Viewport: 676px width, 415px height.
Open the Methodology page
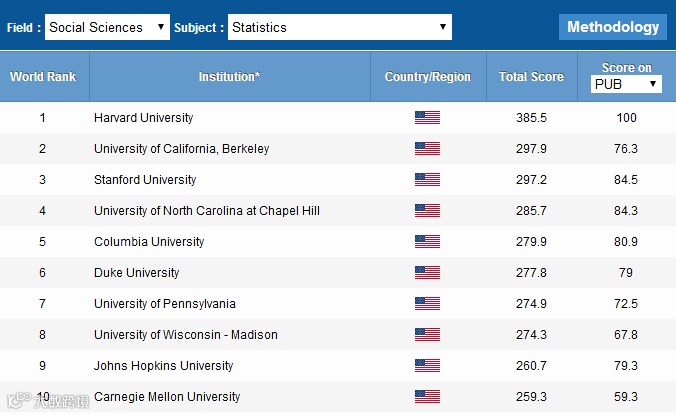[x=613, y=27]
